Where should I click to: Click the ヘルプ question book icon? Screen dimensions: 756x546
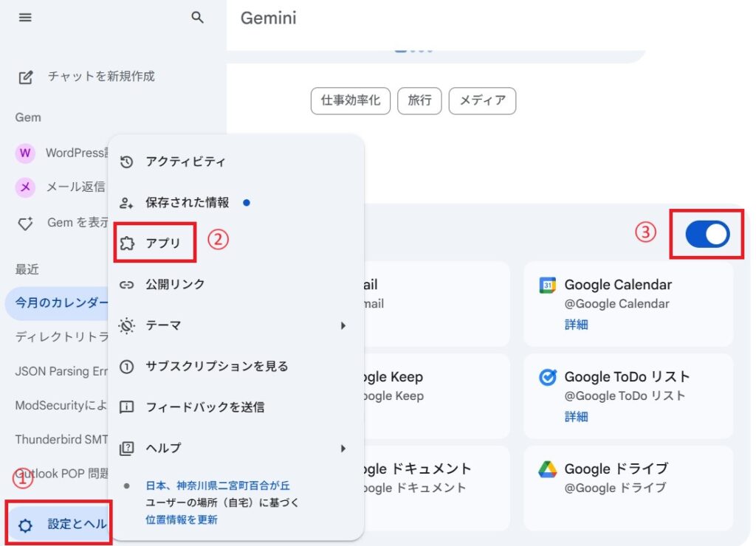[x=126, y=448]
